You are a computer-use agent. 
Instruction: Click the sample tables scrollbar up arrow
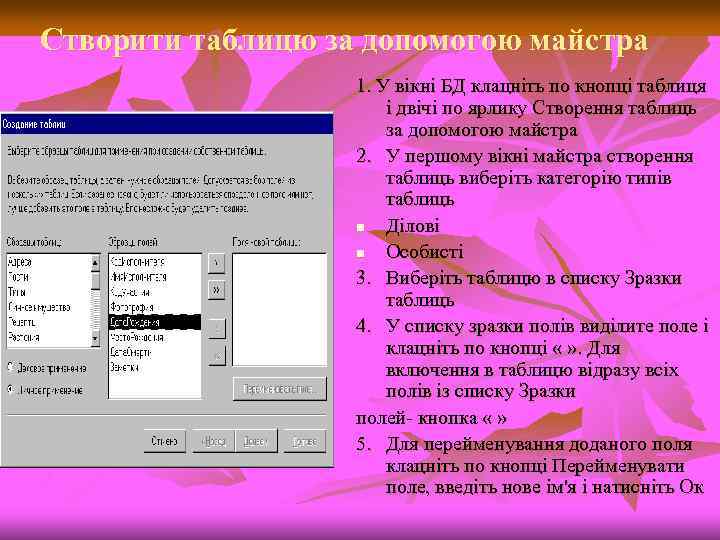(x=95, y=263)
